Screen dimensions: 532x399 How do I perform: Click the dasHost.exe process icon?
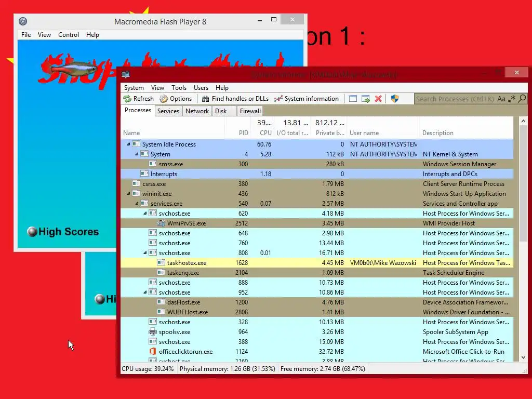pyautogui.click(x=161, y=302)
